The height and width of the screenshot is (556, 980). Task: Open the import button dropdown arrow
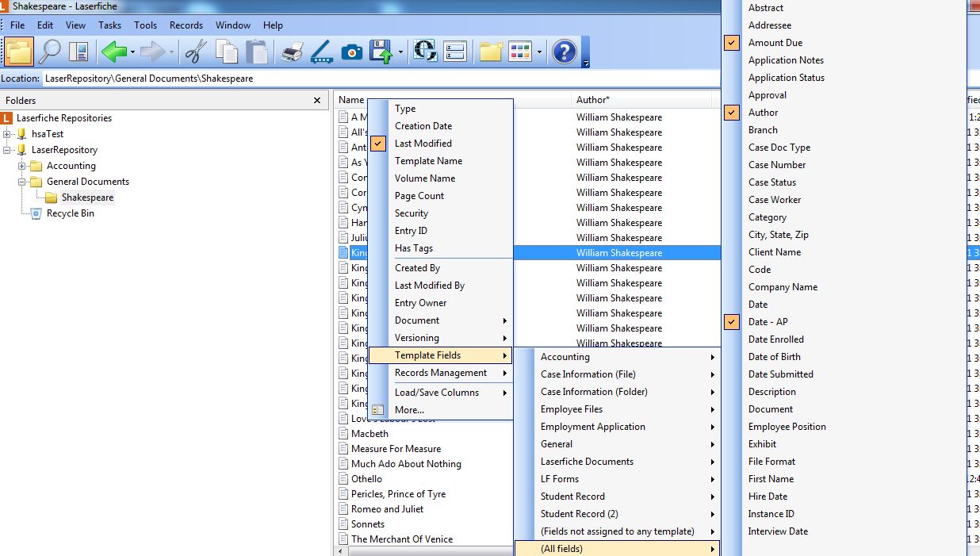pos(400,52)
